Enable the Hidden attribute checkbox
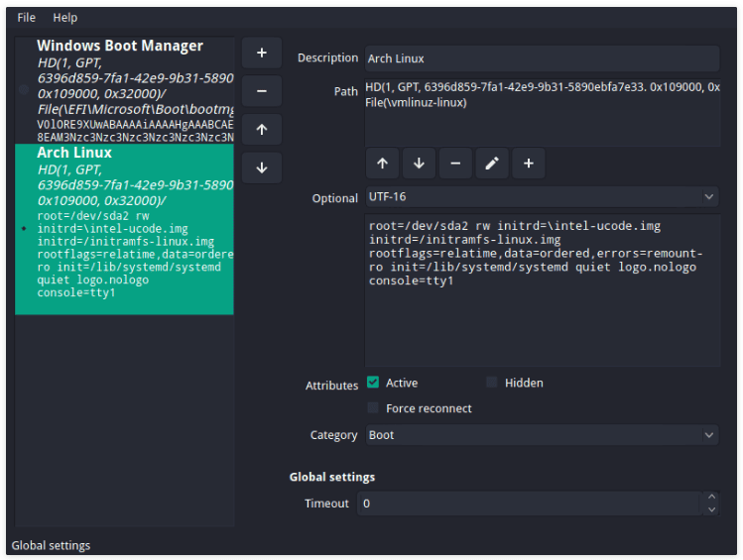This screenshot has height=560, width=743. 492,382
